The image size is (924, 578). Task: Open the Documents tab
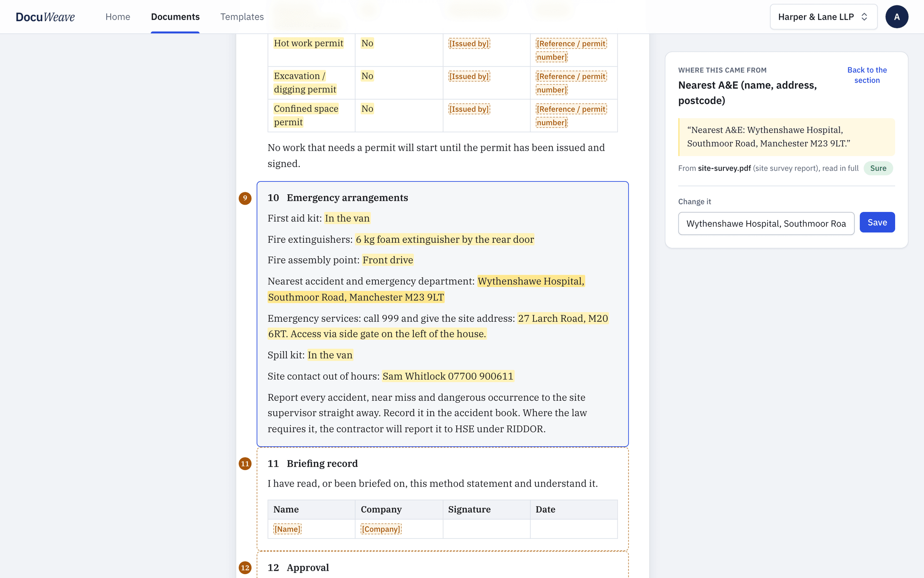175,17
